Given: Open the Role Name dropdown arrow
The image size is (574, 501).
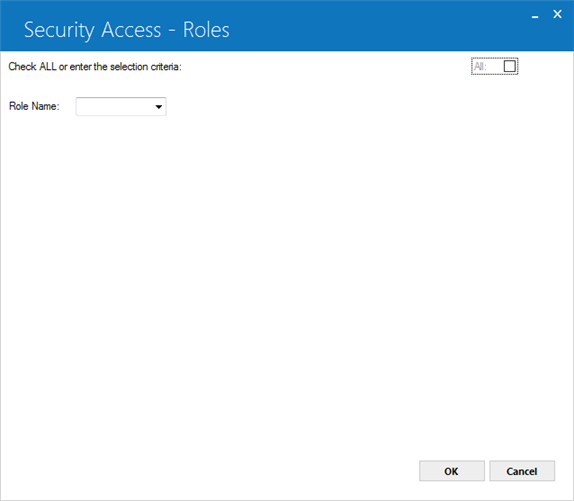Looking at the screenshot, I should pos(159,107).
